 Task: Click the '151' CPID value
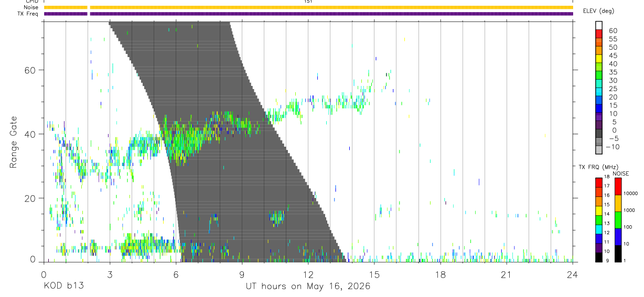(308, 2)
